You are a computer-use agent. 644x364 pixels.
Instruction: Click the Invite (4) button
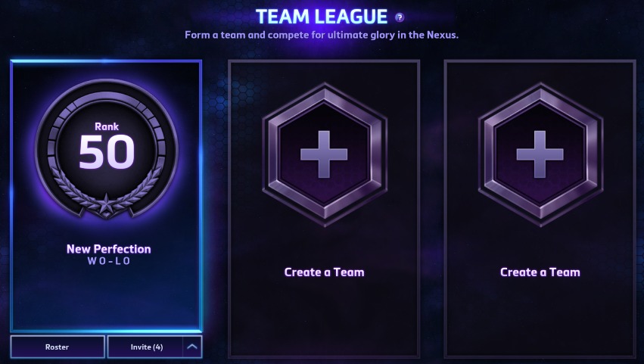[x=145, y=347]
